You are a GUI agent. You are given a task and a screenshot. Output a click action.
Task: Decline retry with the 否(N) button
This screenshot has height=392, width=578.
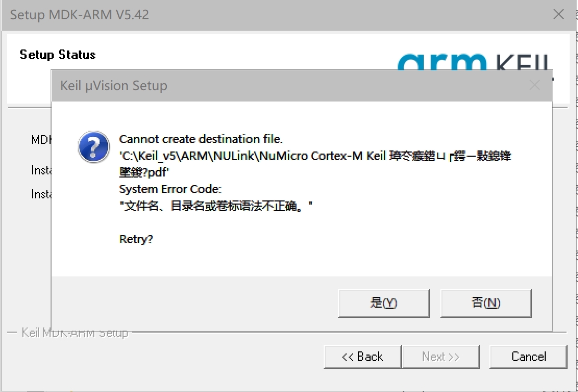[x=486, y=303]
